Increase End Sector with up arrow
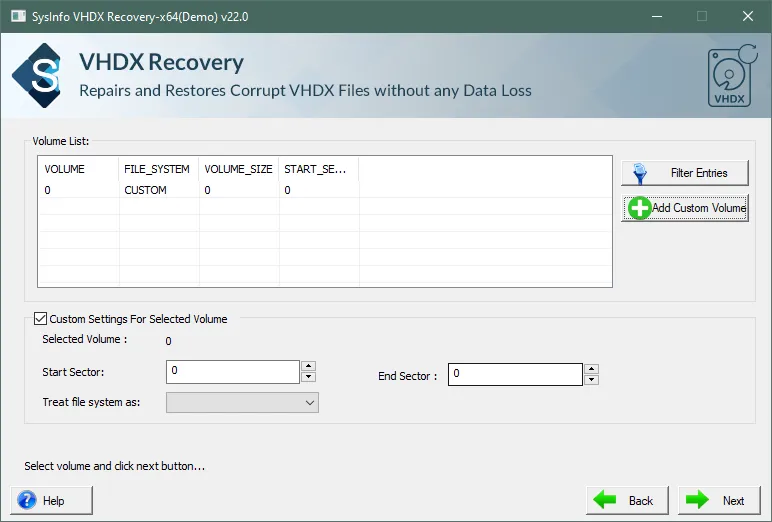This screenshot has height=522, width=772. [x=591, y=369]
